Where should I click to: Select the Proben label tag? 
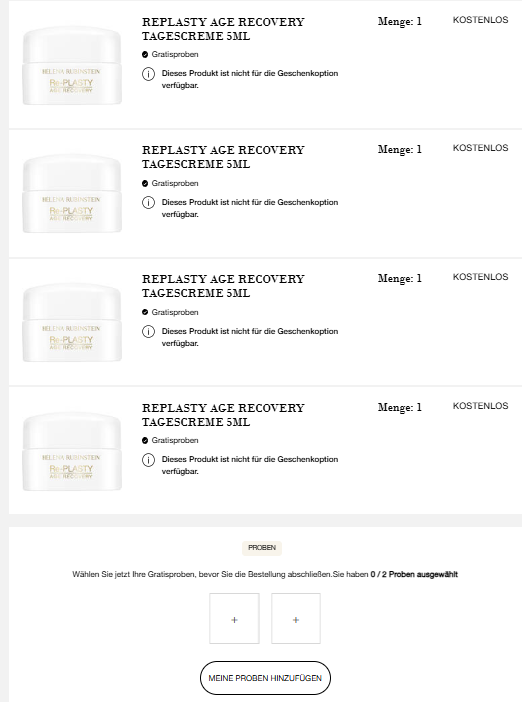pyautogui.click(x=262, y=548)
